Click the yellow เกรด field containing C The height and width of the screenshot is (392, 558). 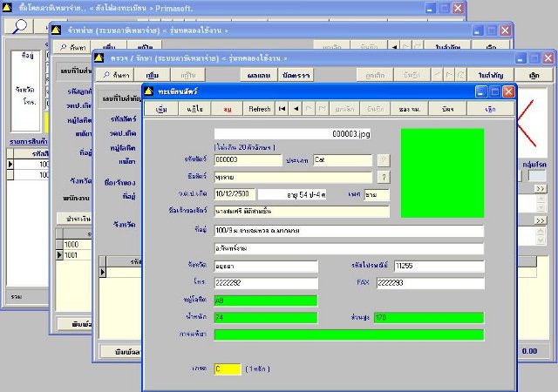(228, 369)
